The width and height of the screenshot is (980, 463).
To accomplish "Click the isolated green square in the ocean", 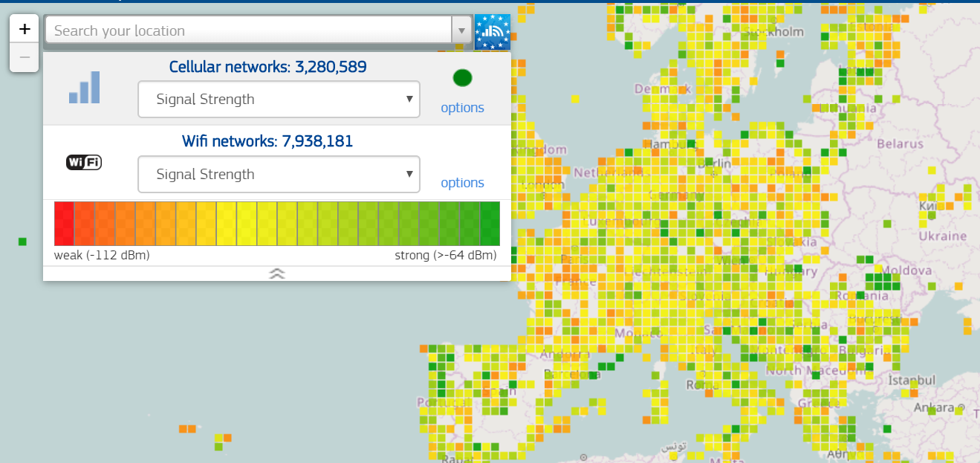I will [22, 242].
